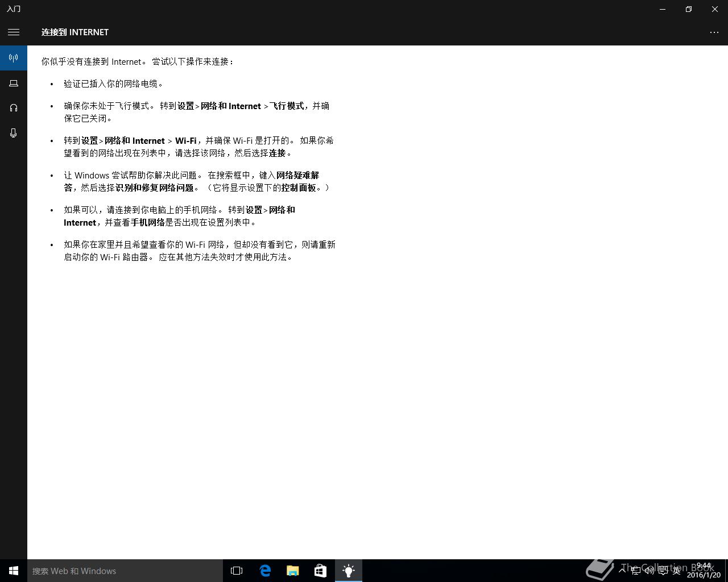The width and height of the screenshot is (728, 582).
Task: Open the hamburger navigation menu
Action: click(14, 32)
